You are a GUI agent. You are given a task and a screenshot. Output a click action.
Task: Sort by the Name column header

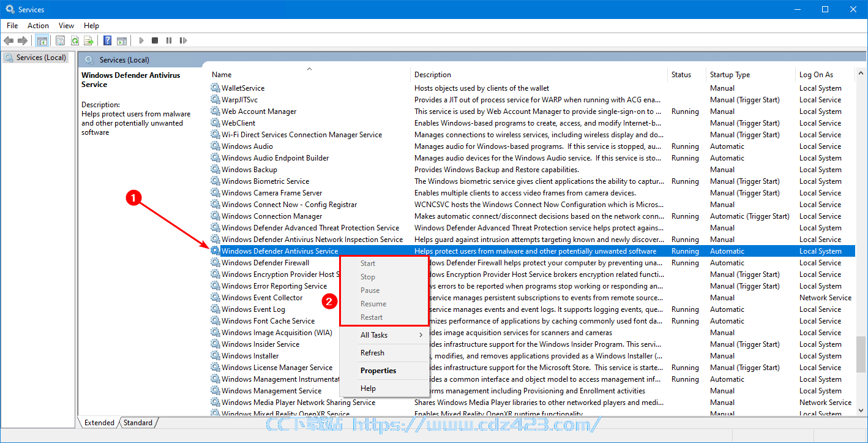click(309, 75)
